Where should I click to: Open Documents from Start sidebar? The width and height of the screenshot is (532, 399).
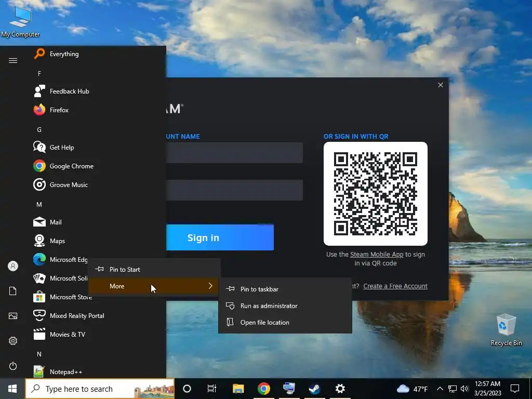point(13,291)
